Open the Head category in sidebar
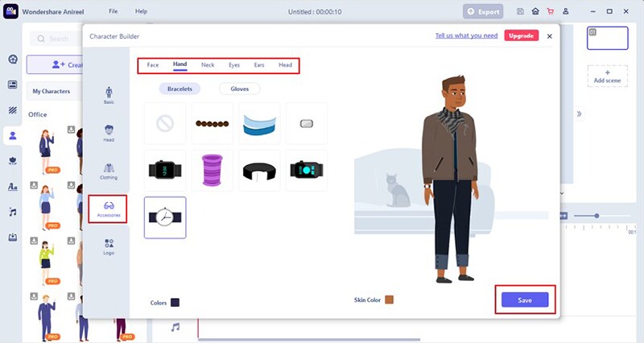The height and width of the screenshot is (343, 644). 109,133
